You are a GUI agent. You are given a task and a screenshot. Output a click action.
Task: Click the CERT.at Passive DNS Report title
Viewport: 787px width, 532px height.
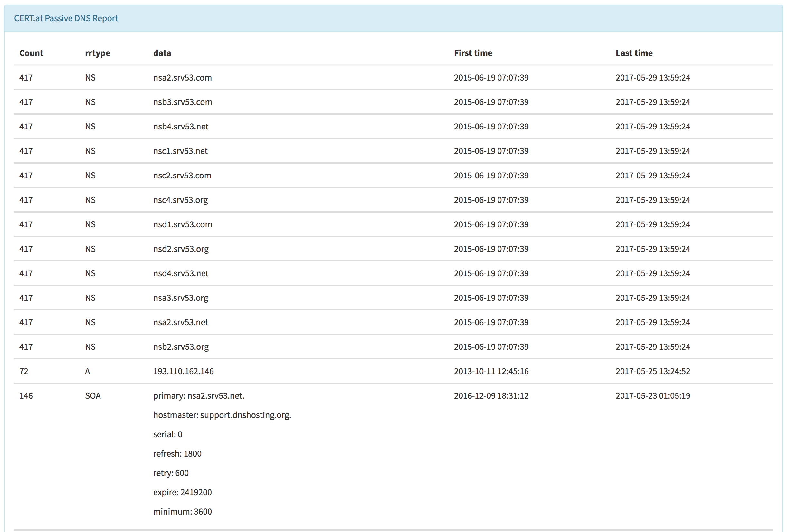point(66,18)
